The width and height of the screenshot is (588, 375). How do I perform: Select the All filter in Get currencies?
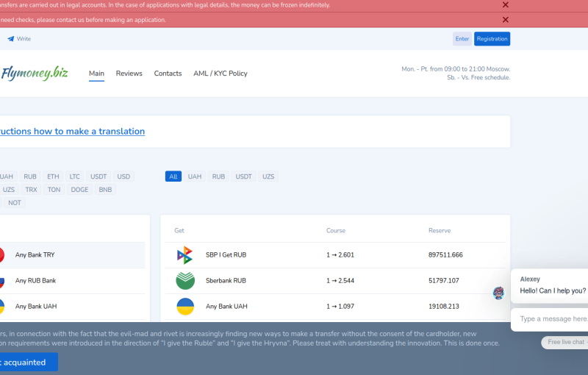[x=173, y=176]
